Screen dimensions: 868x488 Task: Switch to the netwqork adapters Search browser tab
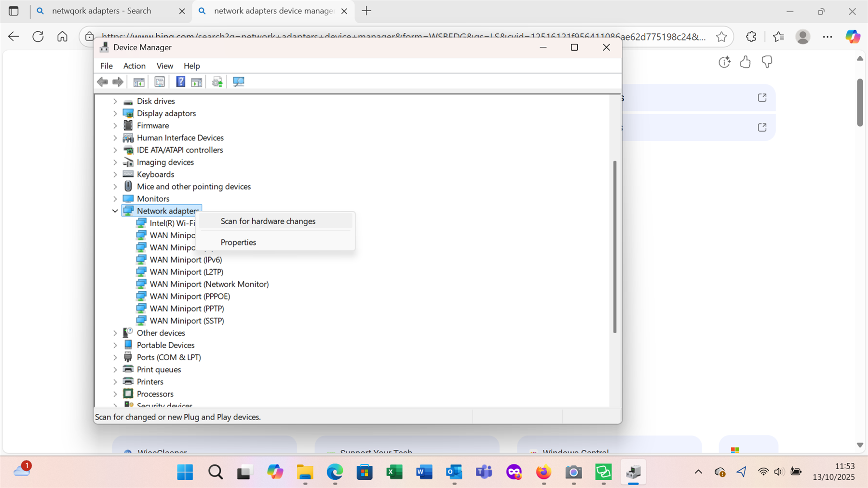(x=101, y=11)
